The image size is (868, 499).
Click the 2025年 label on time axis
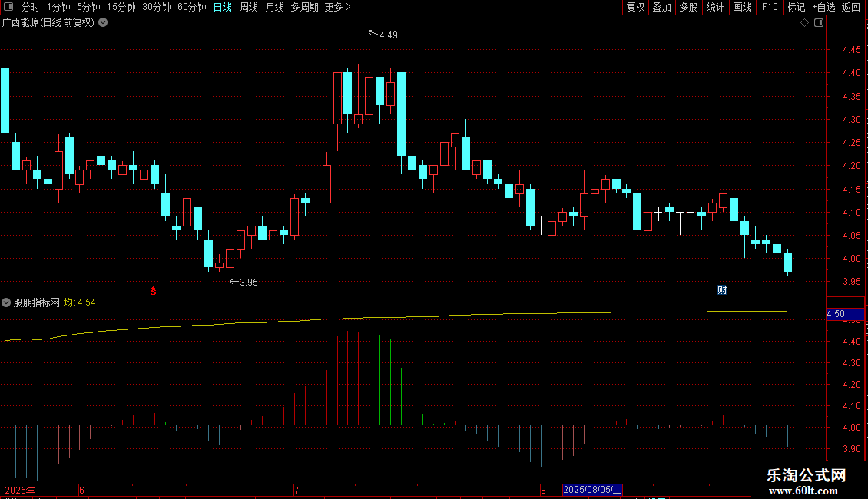[x=20, y=490]
